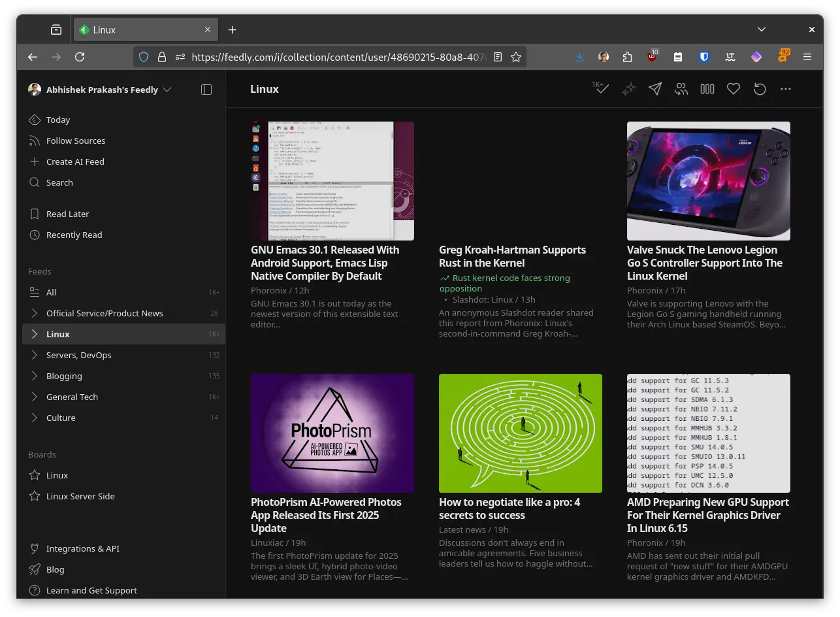Bookmark this page with star icon
This screenshot has height=617, width=840.
(x=516, y=57)
